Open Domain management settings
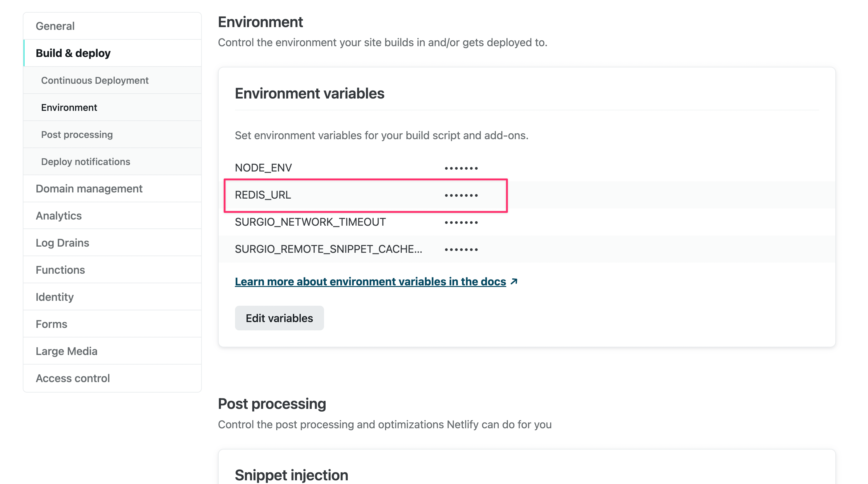The image size is (868, 484). click(89, 189)
